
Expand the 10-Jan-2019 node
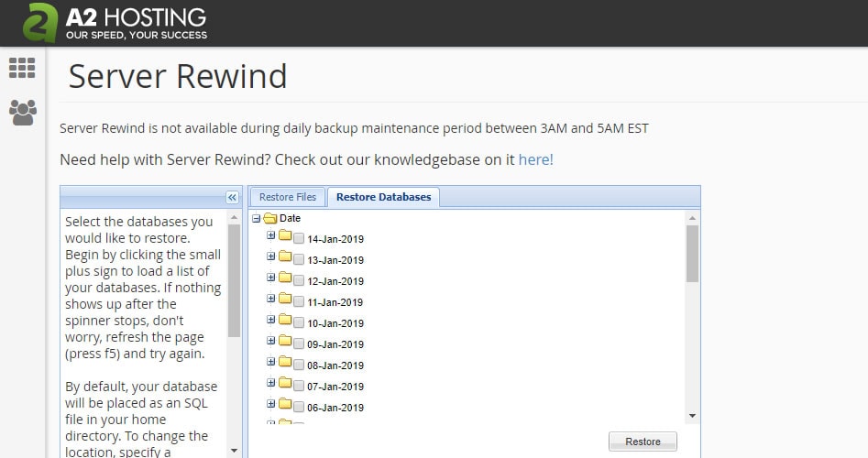coord(270,320)
